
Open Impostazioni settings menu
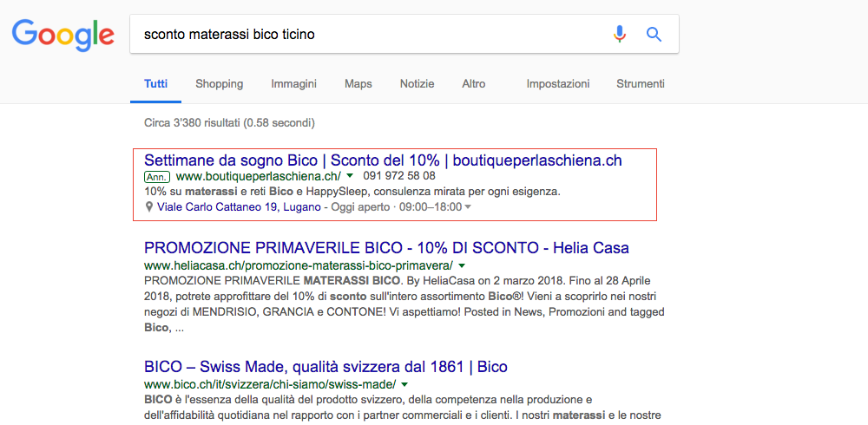click(x=557, y=84)
